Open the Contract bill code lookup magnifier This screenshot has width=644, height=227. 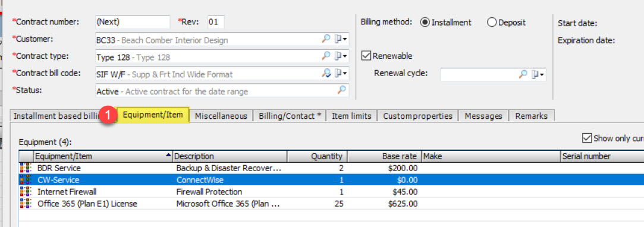(326, 73)
